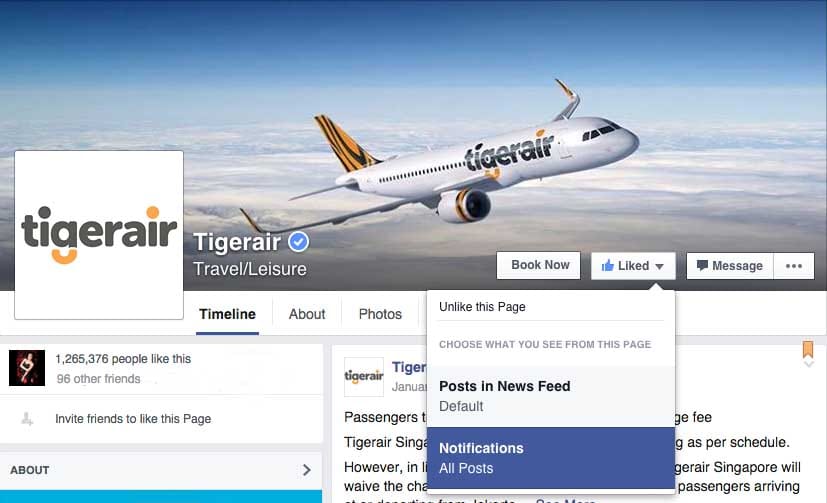Open the friend's profile picture beside likes count
The width and height of the screenshot is (827, 503).
[27, 368]
